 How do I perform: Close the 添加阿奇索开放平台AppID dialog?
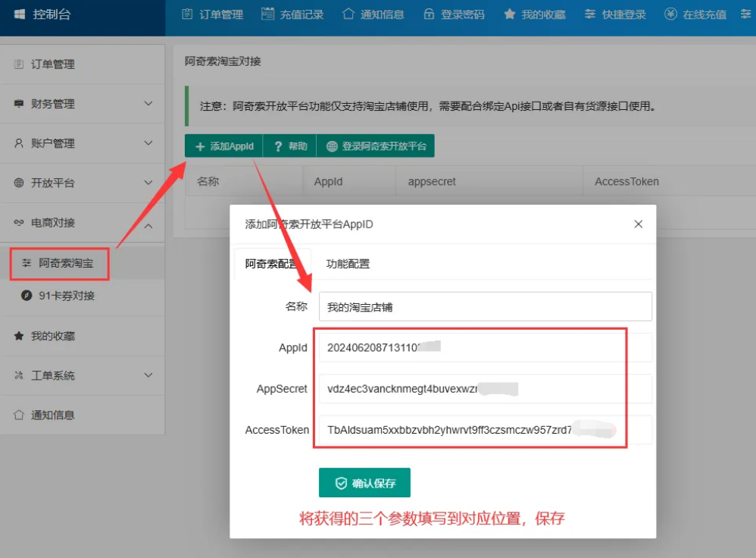point(638,224)
